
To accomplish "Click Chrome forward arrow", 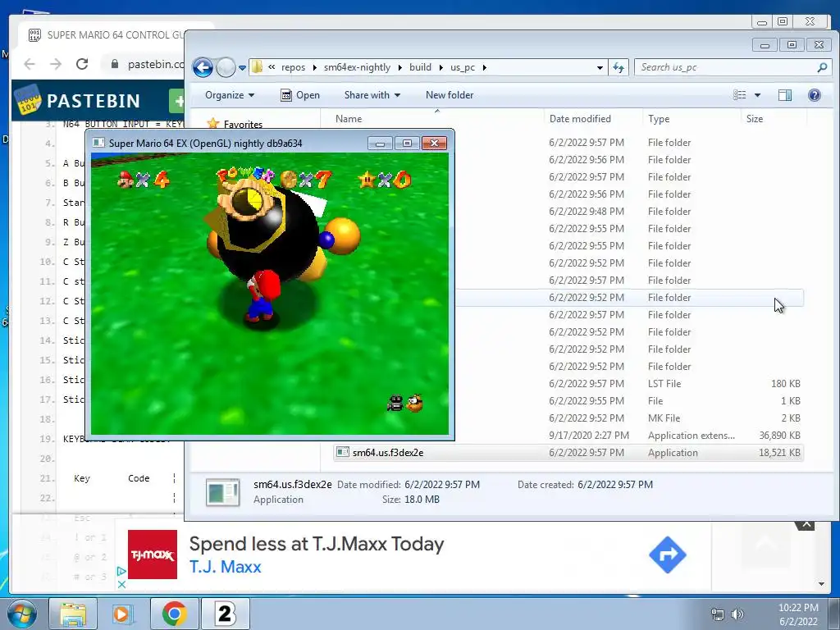I will [x=56, y=64].
